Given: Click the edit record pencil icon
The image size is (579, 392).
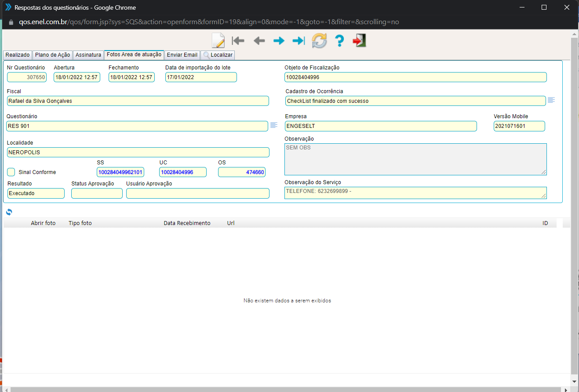Looking at the screenshot, I should 218,40.
